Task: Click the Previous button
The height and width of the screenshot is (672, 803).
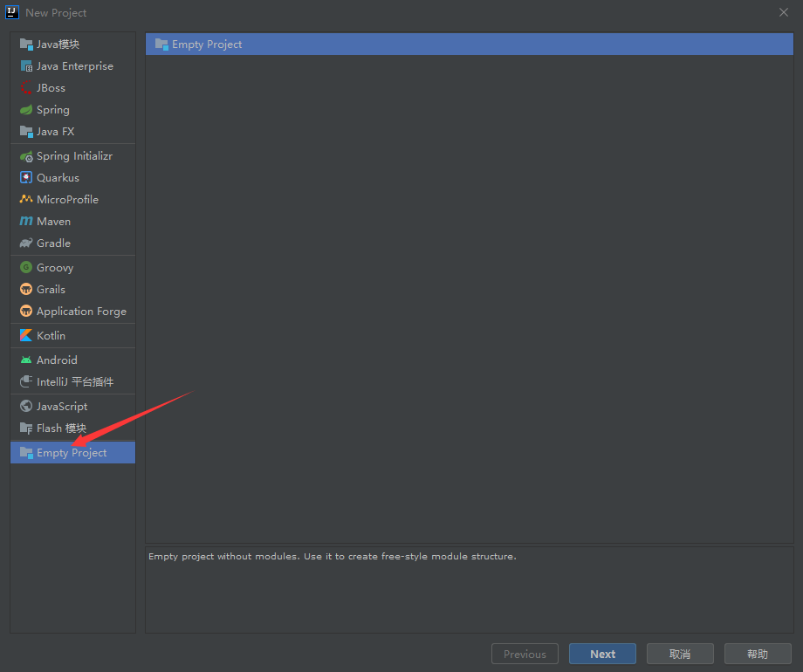Action: [x=525, y=654]
